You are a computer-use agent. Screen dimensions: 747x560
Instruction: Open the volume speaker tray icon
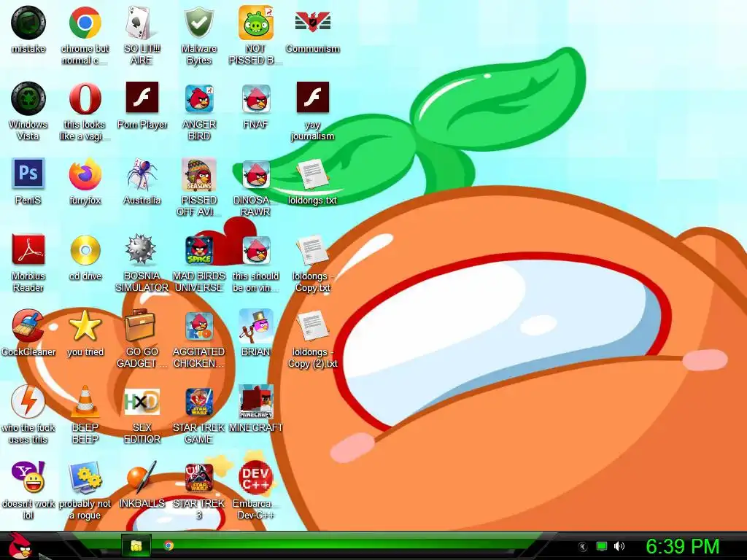[x=619, y=546]
